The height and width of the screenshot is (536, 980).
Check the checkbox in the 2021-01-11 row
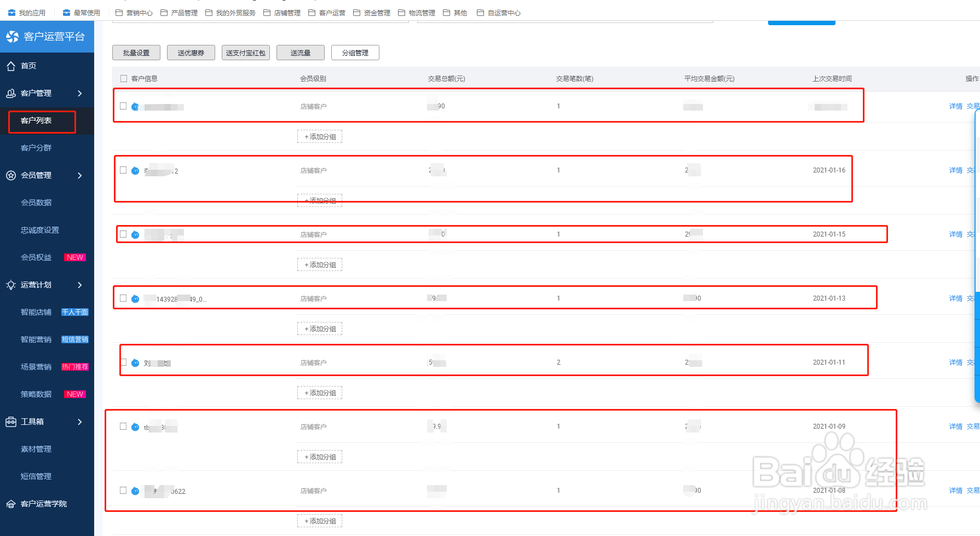tap(124, 362)
